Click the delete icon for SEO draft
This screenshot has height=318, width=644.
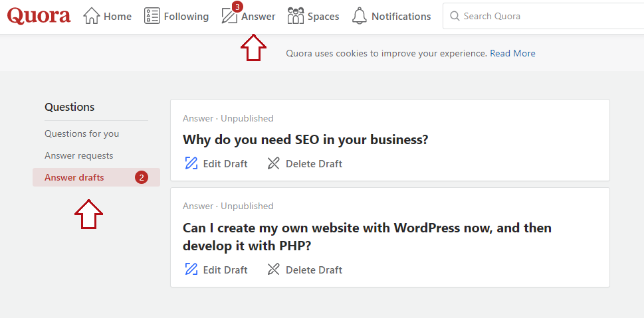click(273, 163)
